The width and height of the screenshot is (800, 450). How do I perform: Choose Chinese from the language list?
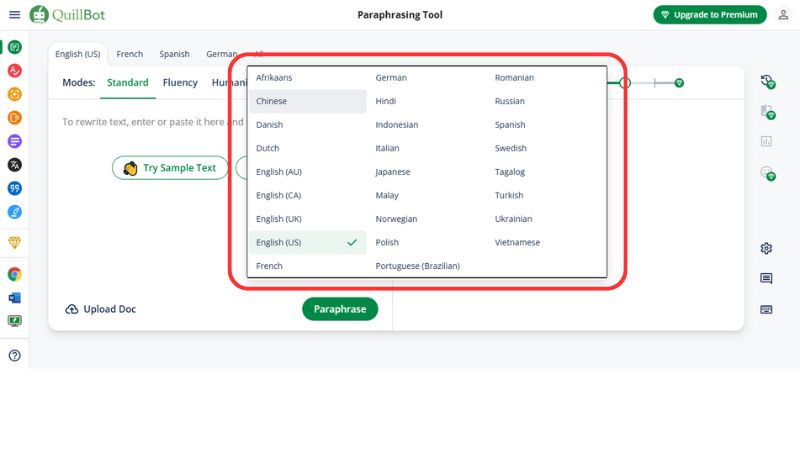[308, 101]
